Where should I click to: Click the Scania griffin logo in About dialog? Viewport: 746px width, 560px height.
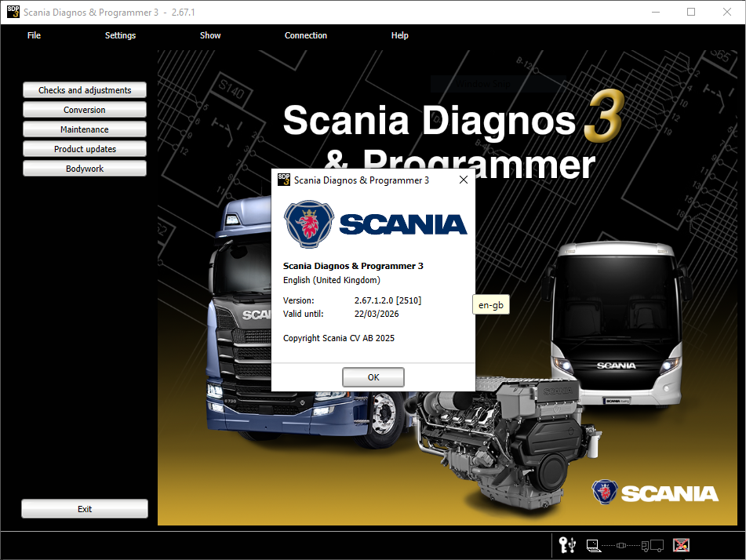(309, 224)
